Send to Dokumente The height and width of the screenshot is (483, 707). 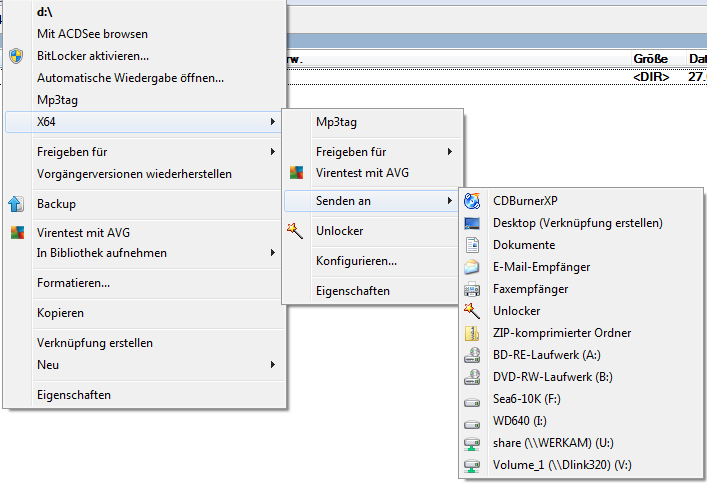pos(524,245)
